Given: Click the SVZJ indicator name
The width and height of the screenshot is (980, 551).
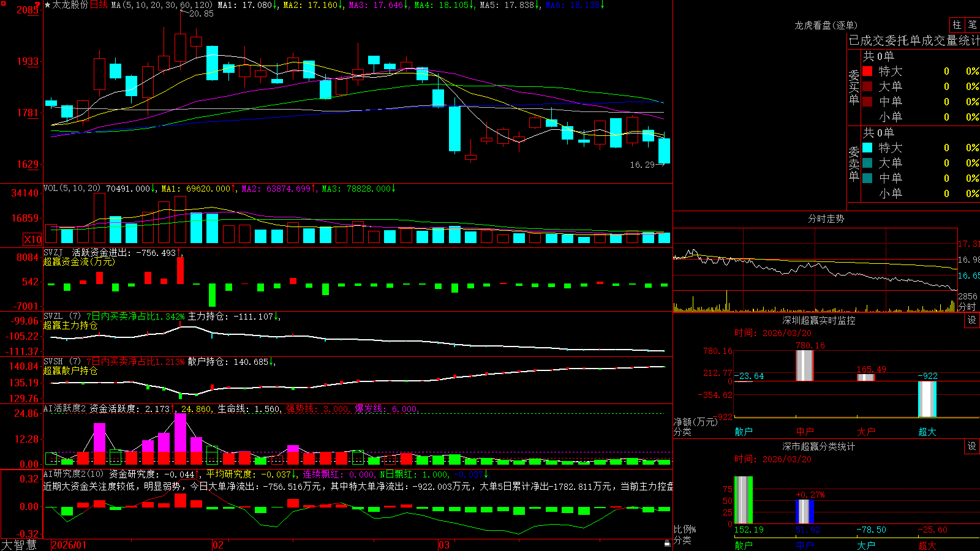Looking at the screenshot, I should 53,252.
